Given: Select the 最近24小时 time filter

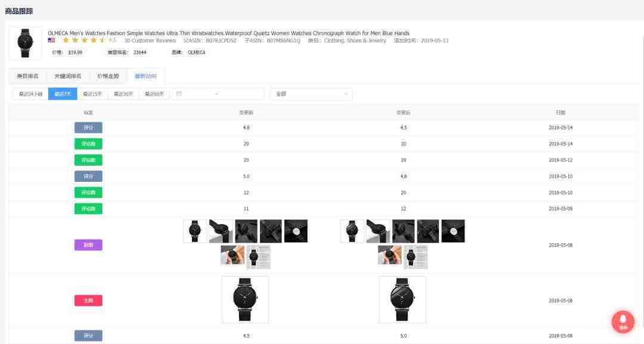Looking at the screenshot, I should tap(30, 94).
